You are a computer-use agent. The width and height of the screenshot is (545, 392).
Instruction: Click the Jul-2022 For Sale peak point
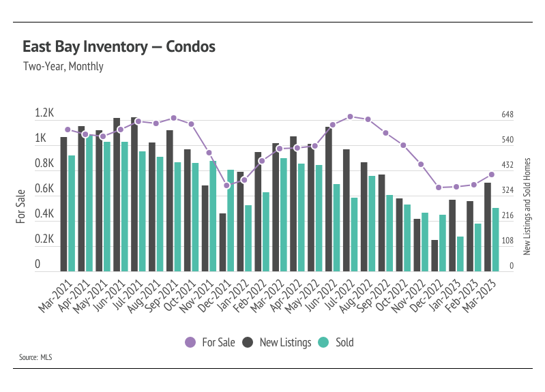(351, 117)
